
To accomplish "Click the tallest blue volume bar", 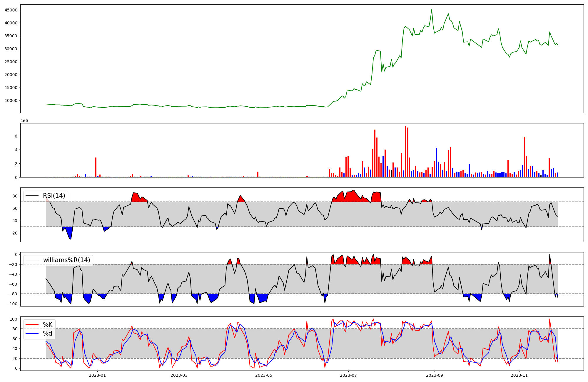I will pyautogui.click(x=436, y=162).
